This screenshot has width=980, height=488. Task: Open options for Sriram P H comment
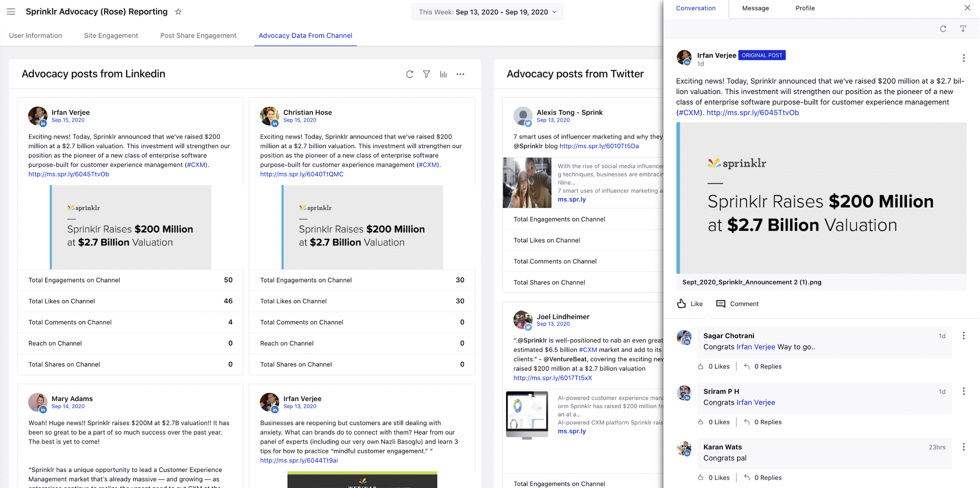point(964,391)
